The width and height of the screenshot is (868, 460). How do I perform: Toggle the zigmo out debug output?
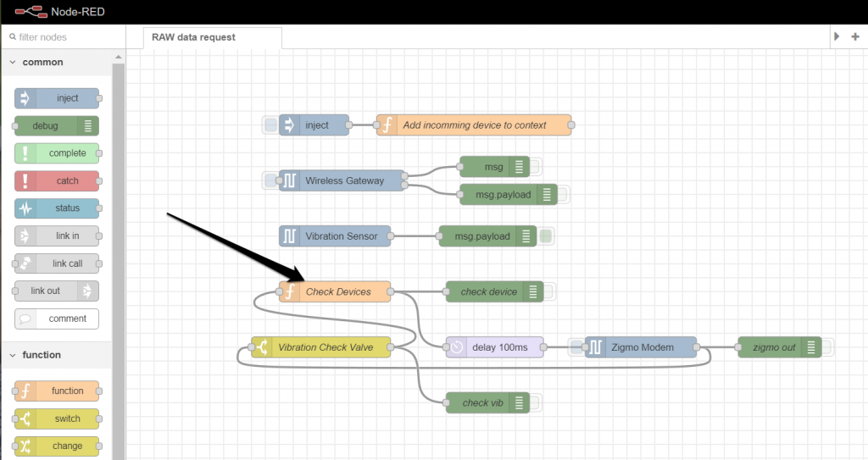[826, 347]
